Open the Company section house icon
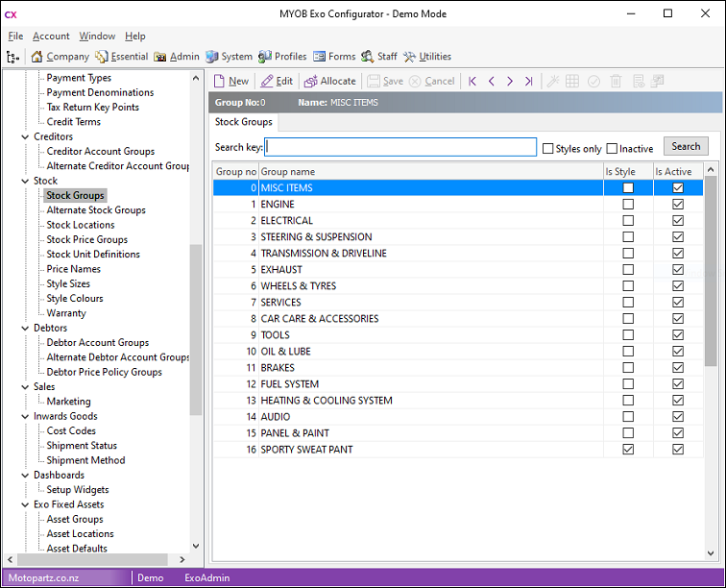The height and width of the screenshot is (588, 726). click(36, 57)
